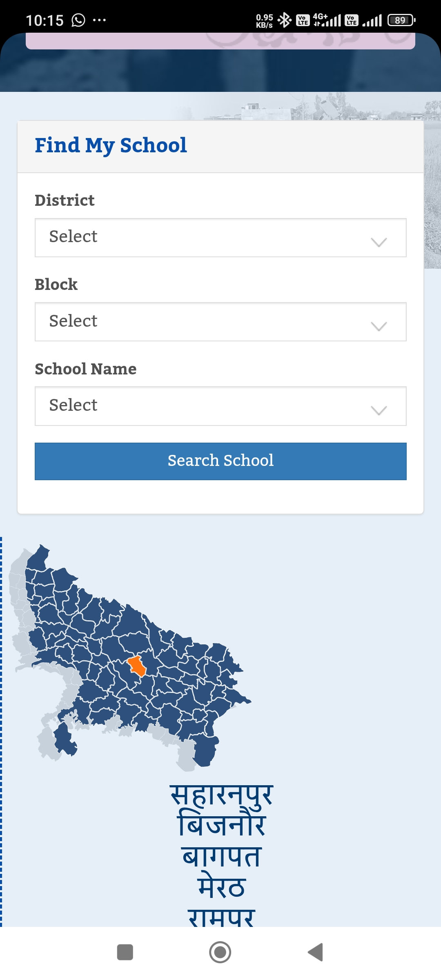Tap the battery indicator icon
This screenshot has height=980, width=441.
point(401,20)
